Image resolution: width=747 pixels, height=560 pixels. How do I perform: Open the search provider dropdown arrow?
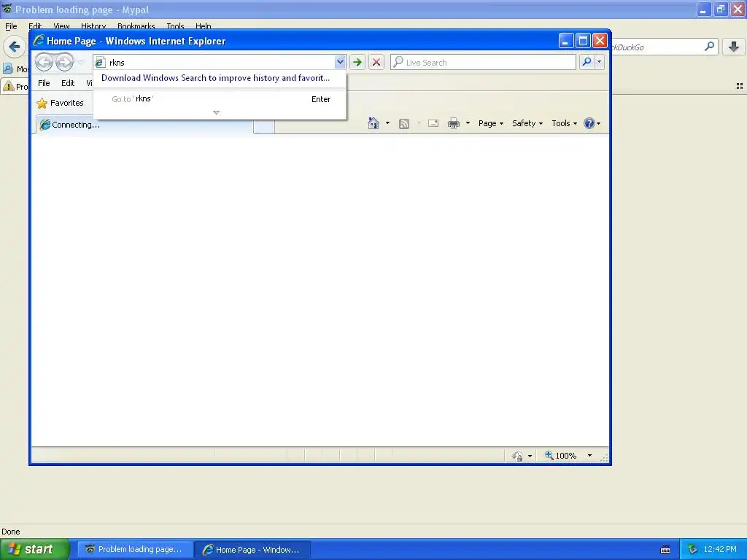point(600,62)
